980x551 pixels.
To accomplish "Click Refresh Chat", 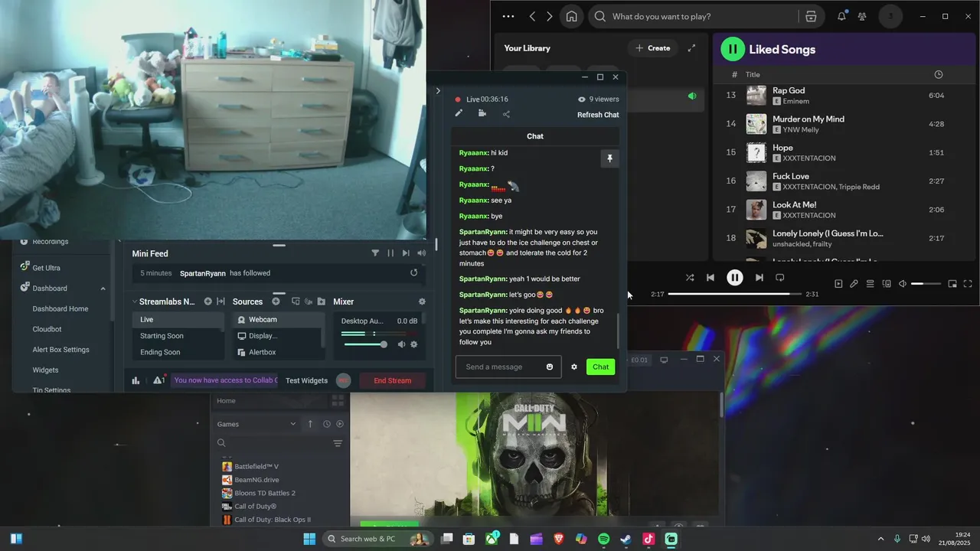I will point(598,115).
